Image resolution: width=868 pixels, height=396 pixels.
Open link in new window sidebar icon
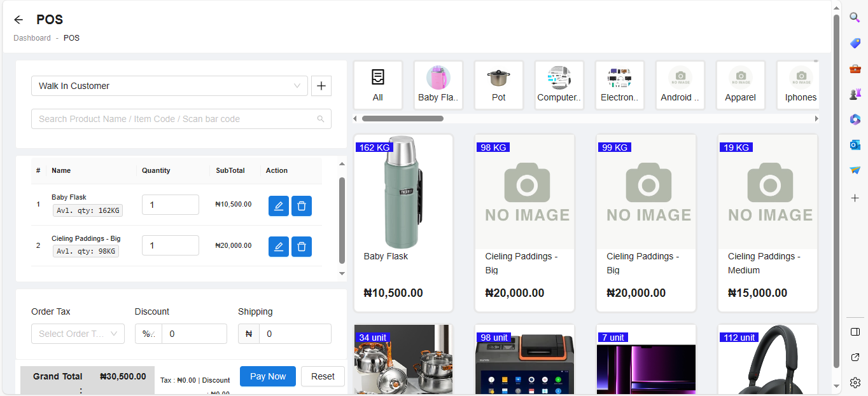pos(855,357)
